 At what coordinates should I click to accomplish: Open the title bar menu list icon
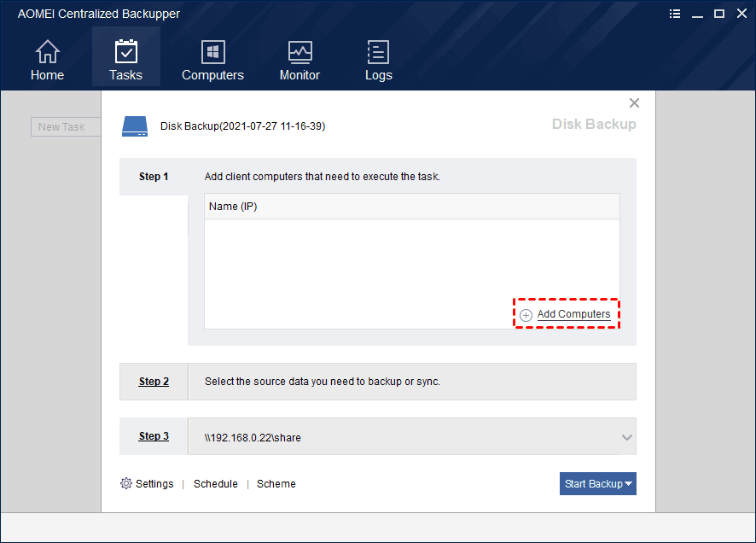click(675, 14)
